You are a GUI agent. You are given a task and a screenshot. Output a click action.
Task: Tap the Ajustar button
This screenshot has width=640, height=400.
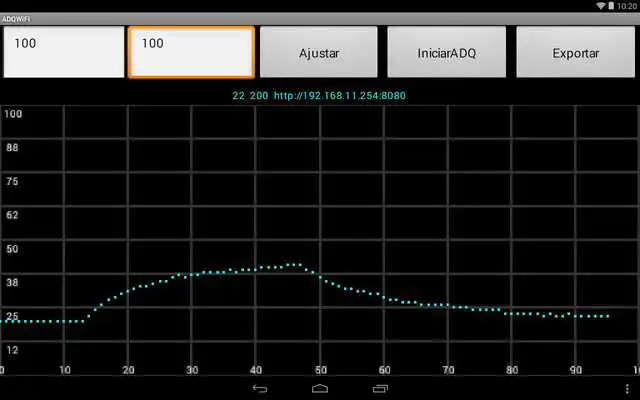point(319,52)
